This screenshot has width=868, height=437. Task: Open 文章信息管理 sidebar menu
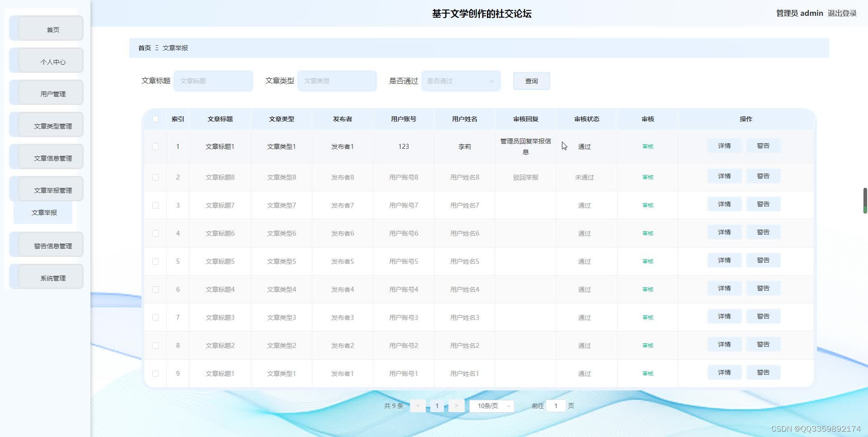(x=47, y=157)
